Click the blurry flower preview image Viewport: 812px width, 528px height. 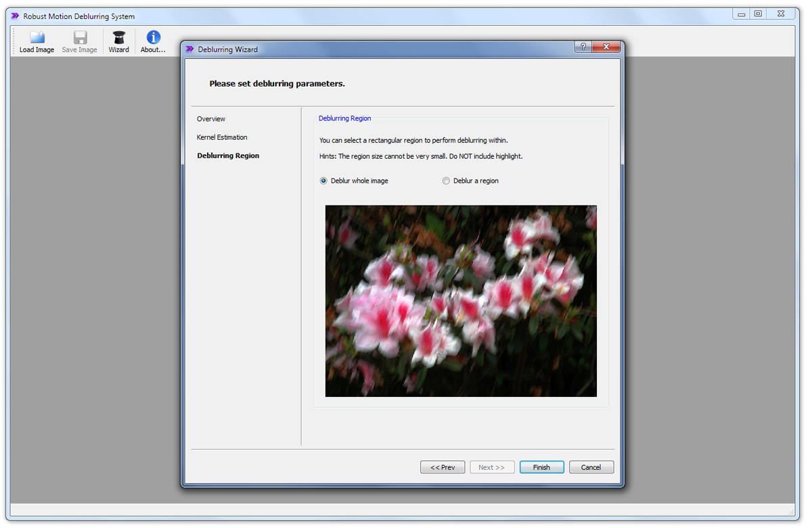(x=461, y=301)
